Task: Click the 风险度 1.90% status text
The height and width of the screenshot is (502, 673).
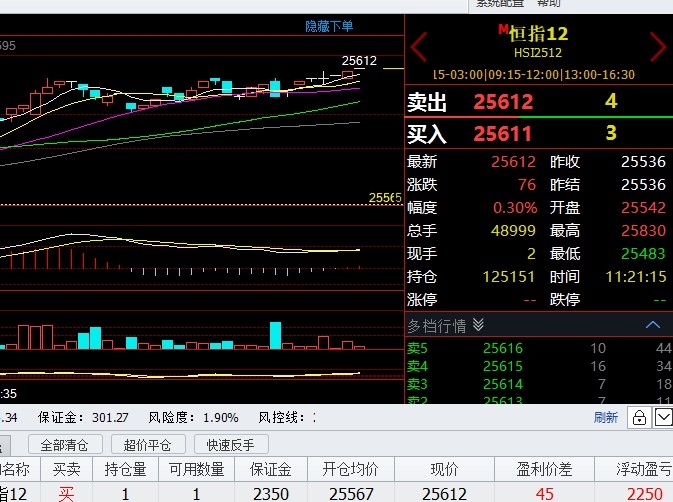Action: [193, 417]
